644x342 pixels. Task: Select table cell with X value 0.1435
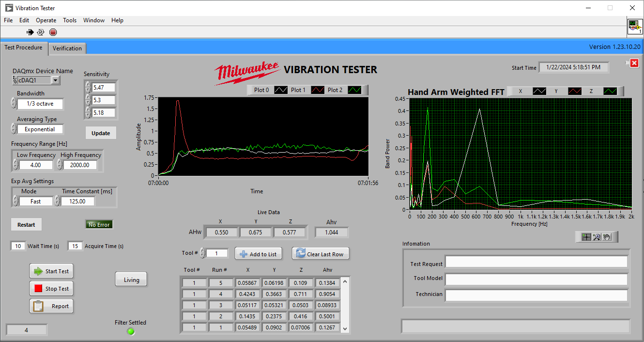tap(248, 316)
